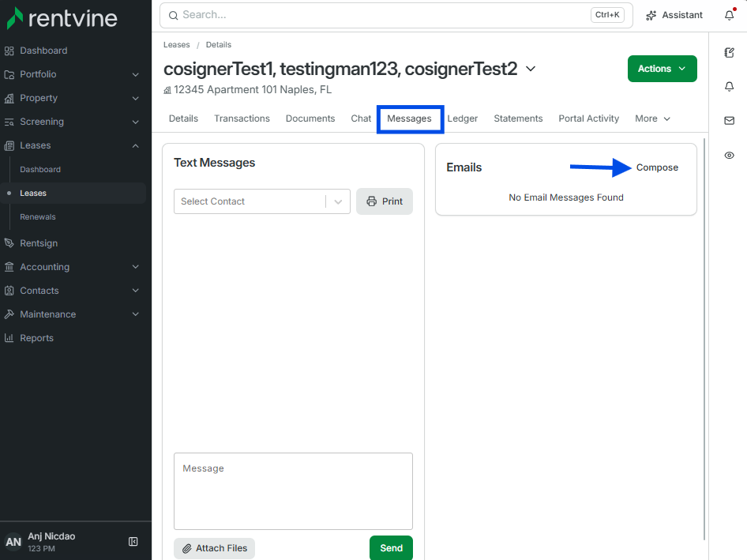Expand the Accounting menu chevron
Image resolution: width=747 pixels, height=560 pixels.
tap(135, 267)
